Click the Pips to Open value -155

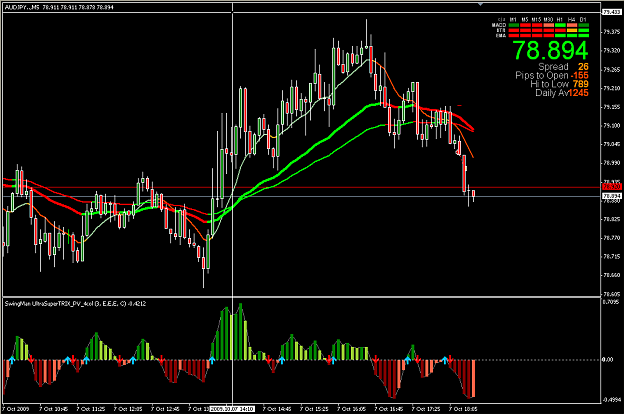tap(580, 75)
